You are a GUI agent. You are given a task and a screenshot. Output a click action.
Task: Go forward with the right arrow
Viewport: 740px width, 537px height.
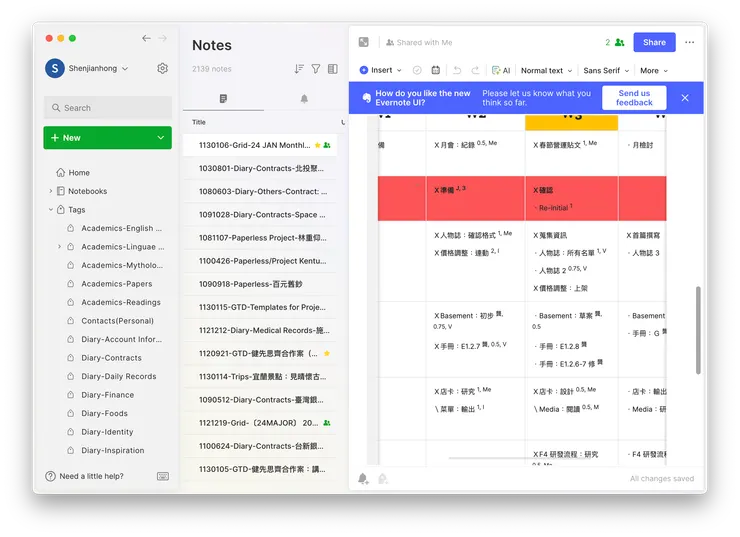[x=162, y=38]
